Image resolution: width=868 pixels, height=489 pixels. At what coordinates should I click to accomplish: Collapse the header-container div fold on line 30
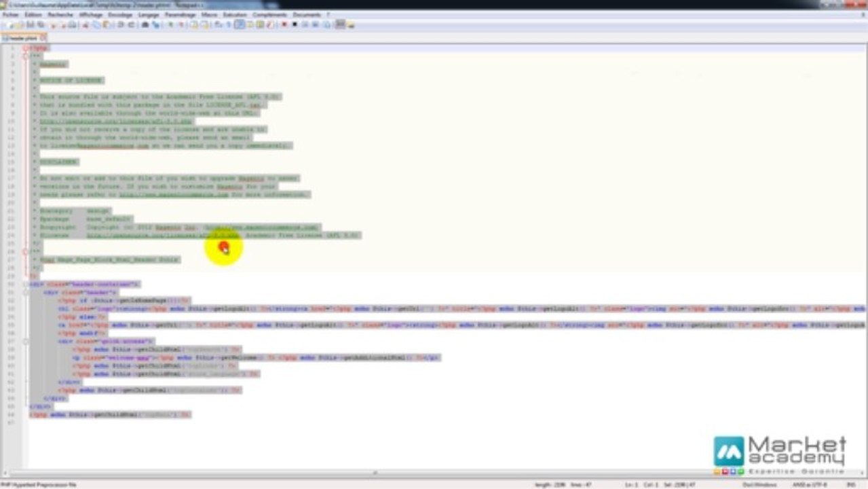coord(25,284)
